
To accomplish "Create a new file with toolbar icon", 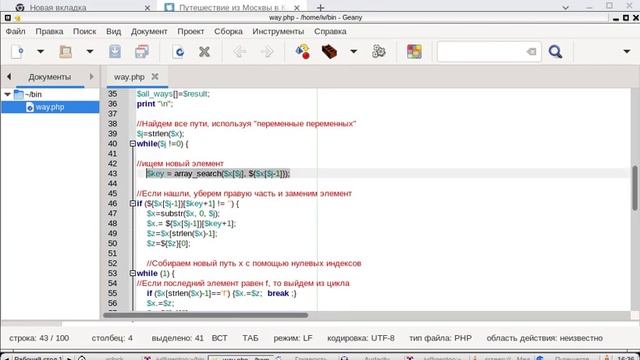I will [17, 52].
